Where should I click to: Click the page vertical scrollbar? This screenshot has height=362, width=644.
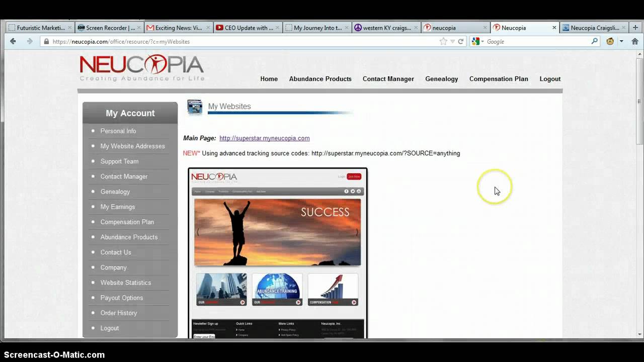click(639, 101)
